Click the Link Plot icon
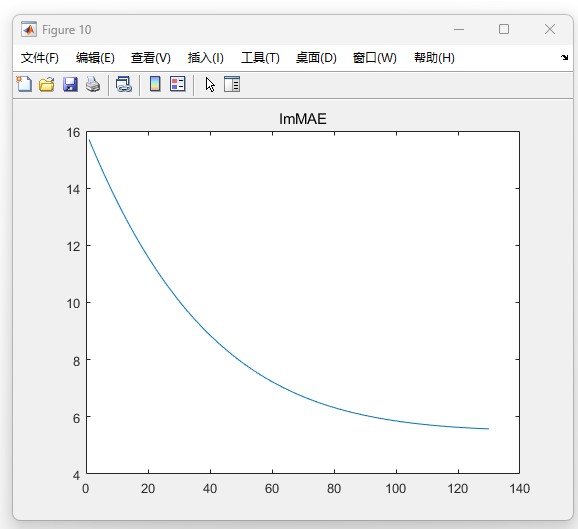This screenshot has height=529, width=578. 123,84
